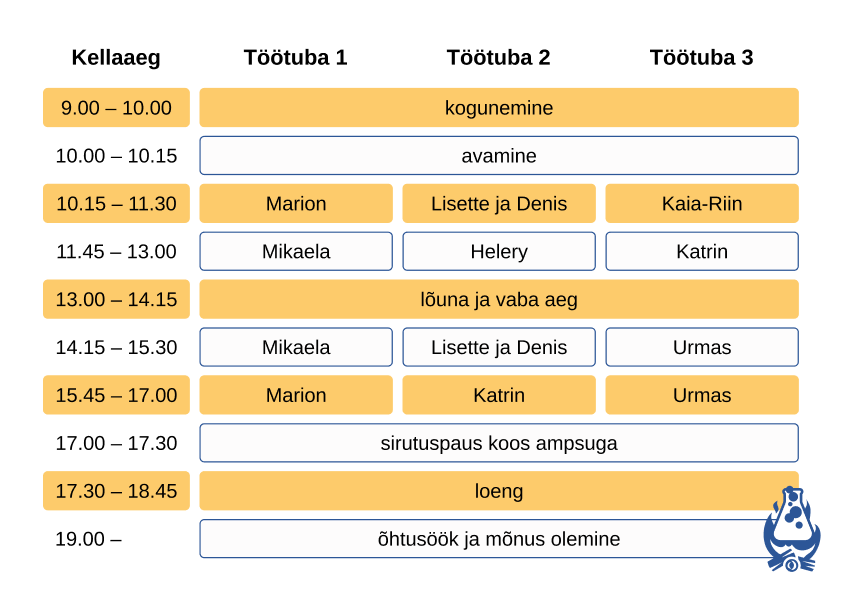Click the Töötuba 3 column header
Viewport: 842px width, 595px height.
point(701,58)
